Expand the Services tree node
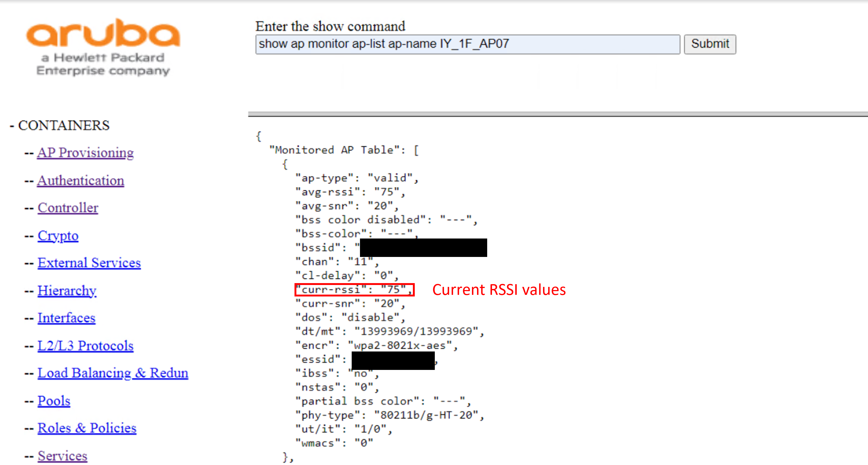The width and height of the screenshot is (868, 465). click(29, 456)
